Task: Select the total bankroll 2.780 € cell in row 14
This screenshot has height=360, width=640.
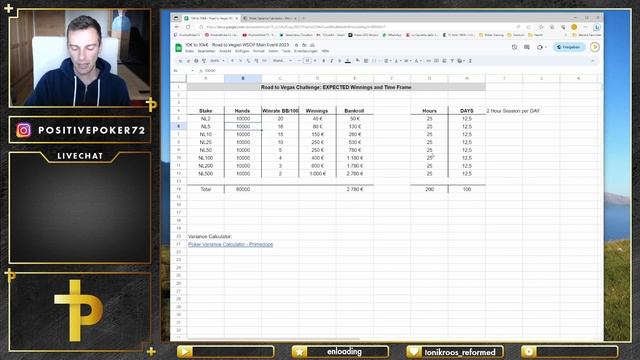Action: (x=355, y=189)
